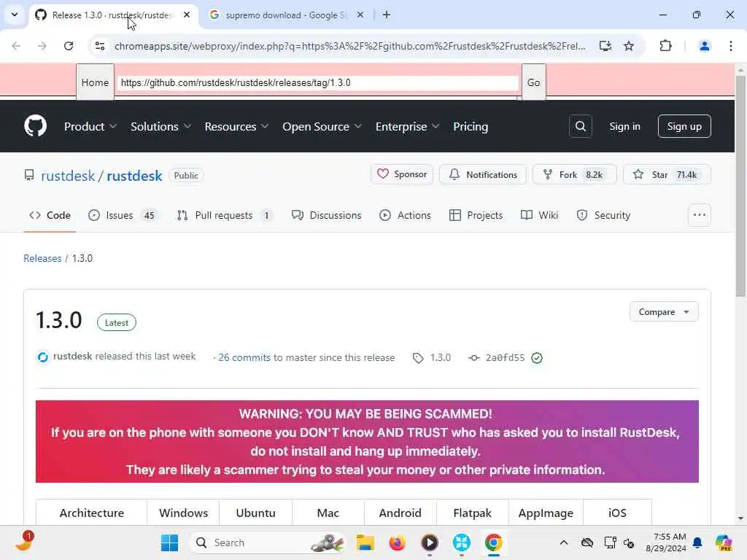The height and width of the screenshot is (560, 747).
Task: Click the install app icon in address bar
Action: tap(605, 46)
